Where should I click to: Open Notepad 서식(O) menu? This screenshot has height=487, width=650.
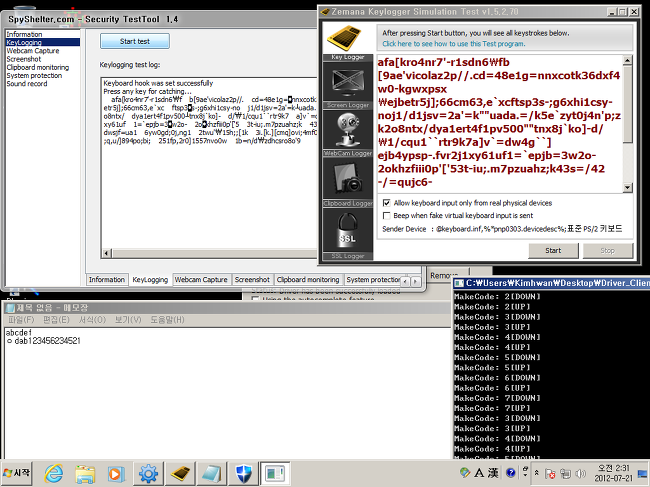click(92, 320)
